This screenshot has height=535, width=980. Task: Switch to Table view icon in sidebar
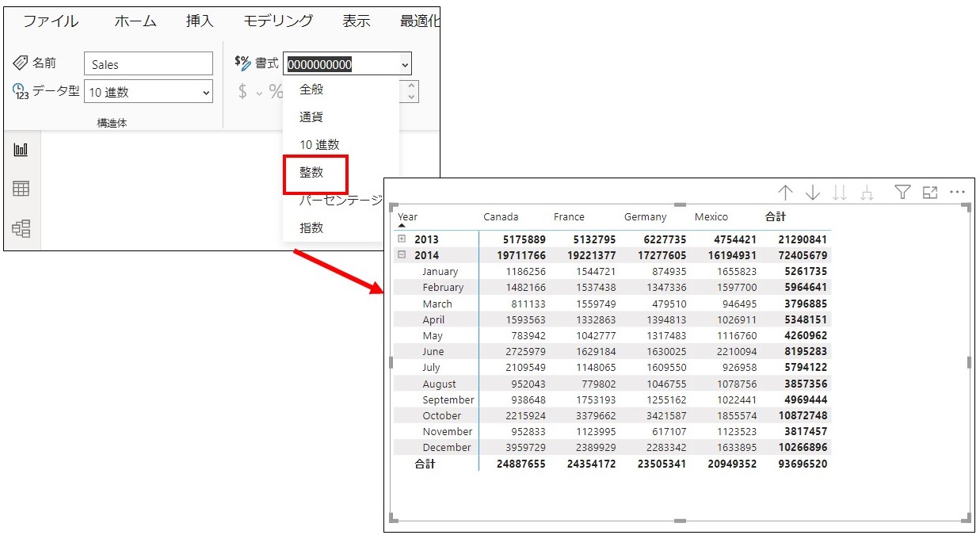coord(21,189)
